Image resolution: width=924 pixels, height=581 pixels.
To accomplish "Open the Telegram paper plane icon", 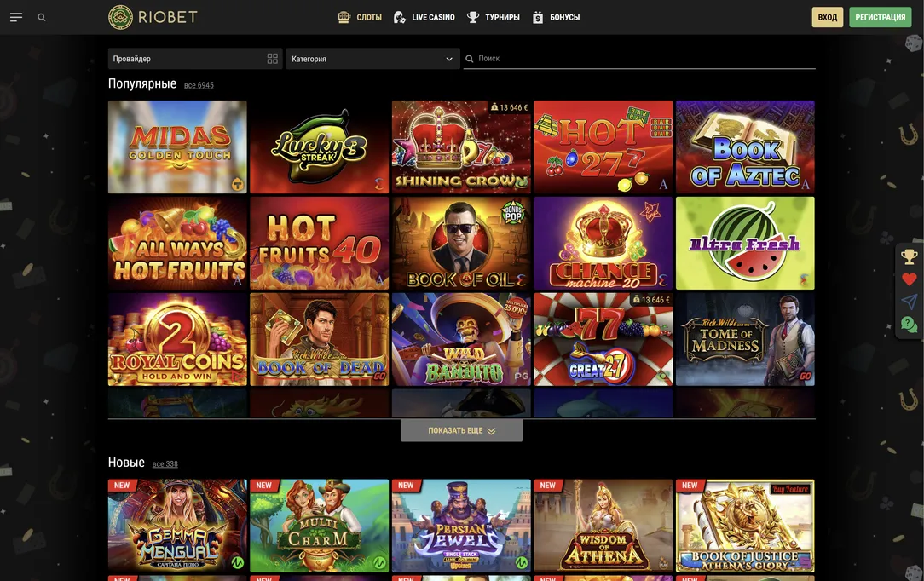I will pos(910,302).
